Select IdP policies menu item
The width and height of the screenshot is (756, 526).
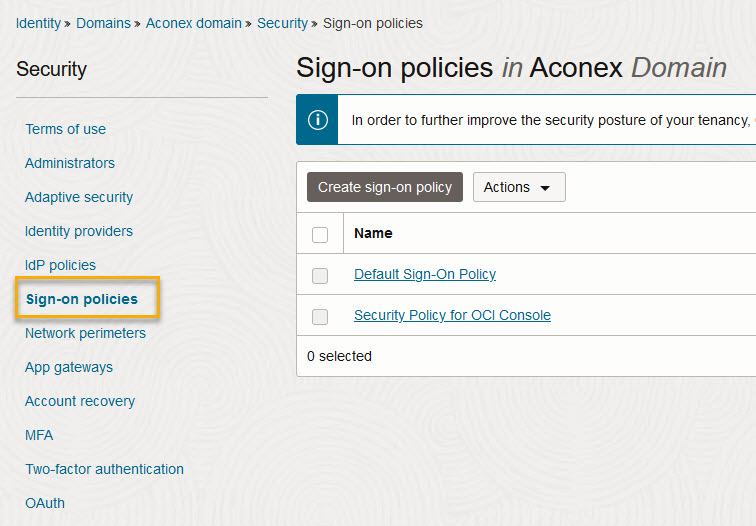(60, 265)
